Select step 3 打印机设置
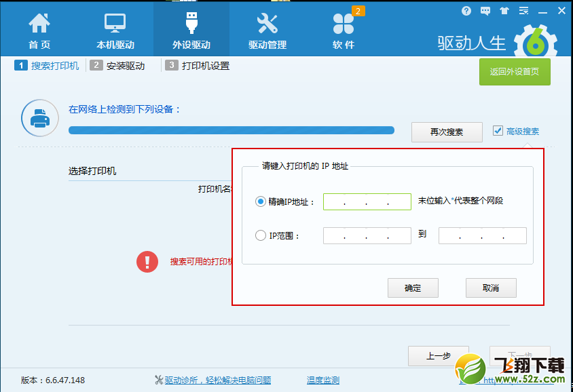The height and width of the screenshot is (392, 573). [198, 66]
